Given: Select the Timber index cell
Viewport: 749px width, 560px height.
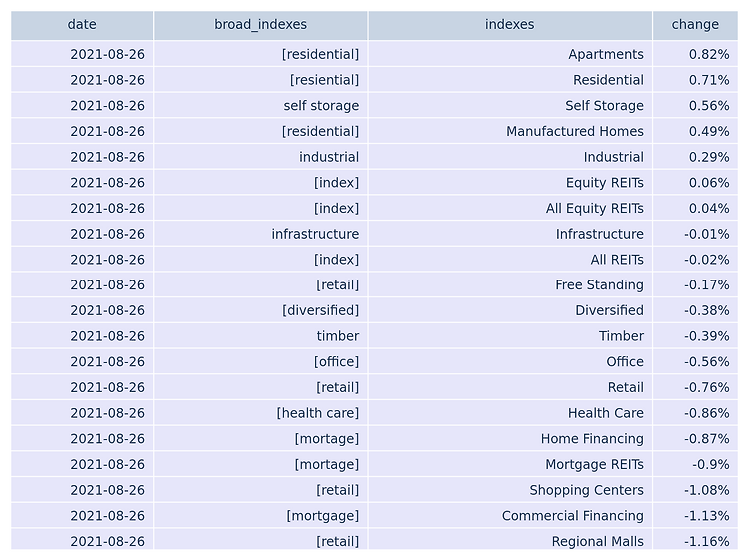Looking at the screenshot, I should coord(509,336).
